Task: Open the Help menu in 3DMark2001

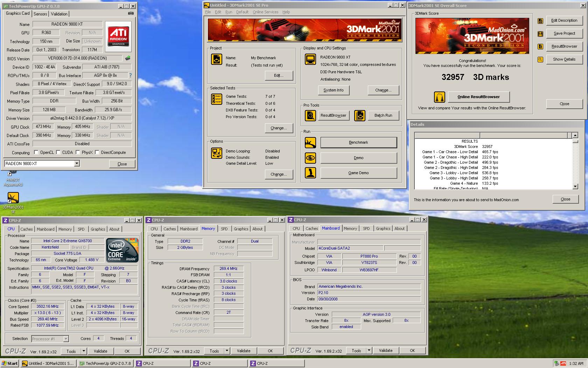Action: coord(286,12)
